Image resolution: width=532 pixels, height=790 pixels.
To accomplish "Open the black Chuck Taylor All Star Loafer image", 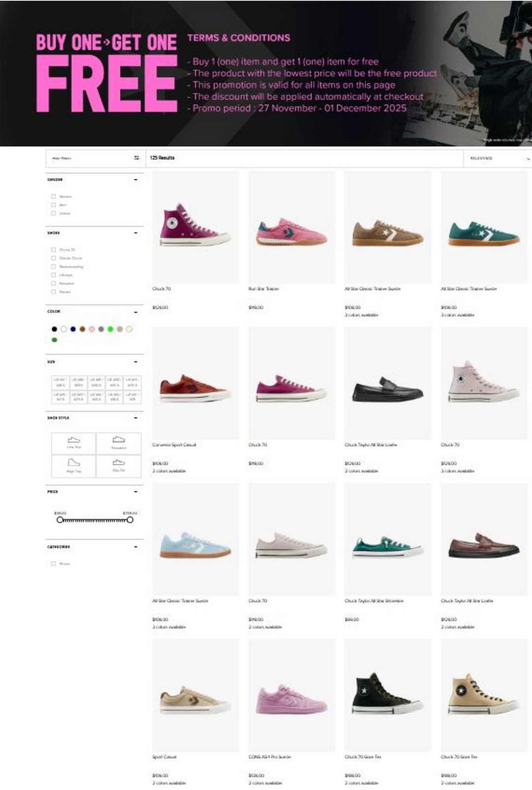I will click(x=388, y=383).
